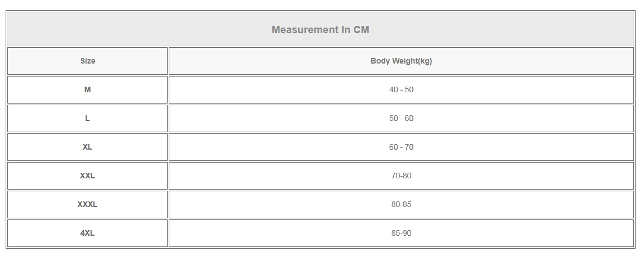Click the '40 - 50' weight cell
The width and height of the screenshot is (644, 256).
click(401, 89)
